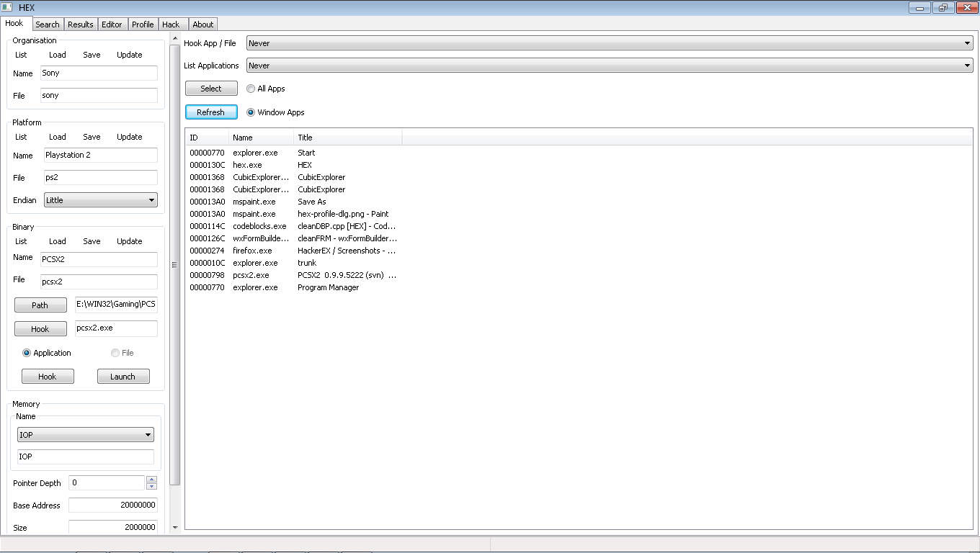The image size is (980, 553).
Task: Expand the Hook App / File dropdown
Action: (966, 42)
